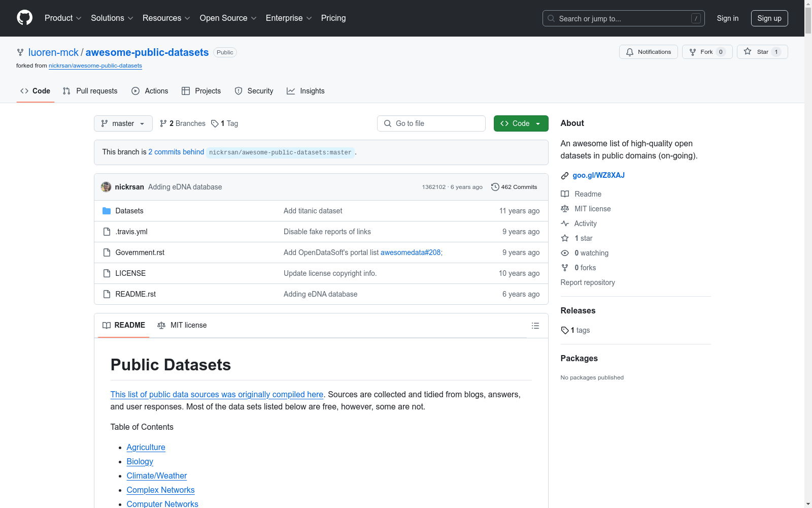Open the LICENSE file

point(130,273)
